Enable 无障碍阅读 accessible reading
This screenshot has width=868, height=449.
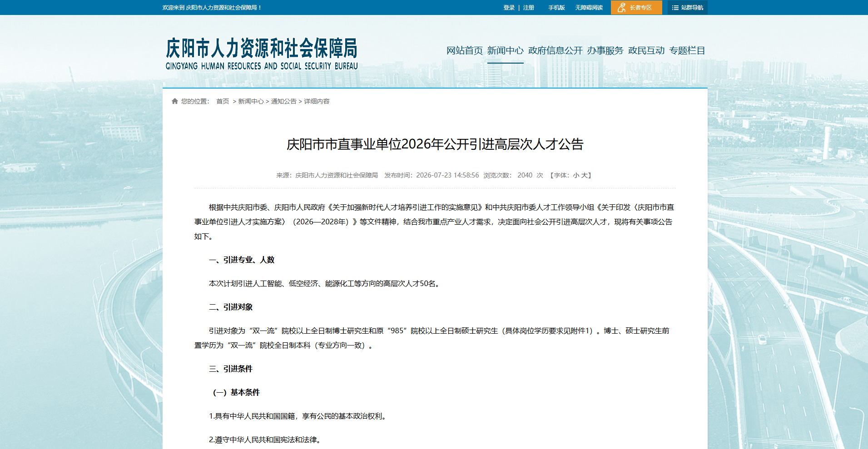[x=589, y=8]
